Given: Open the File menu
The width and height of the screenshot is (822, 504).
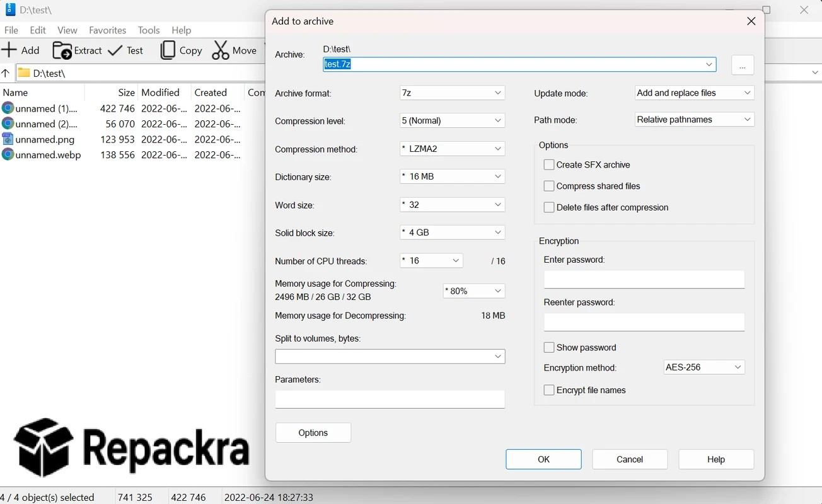Looking at the screenshot, I should point(11,30).
